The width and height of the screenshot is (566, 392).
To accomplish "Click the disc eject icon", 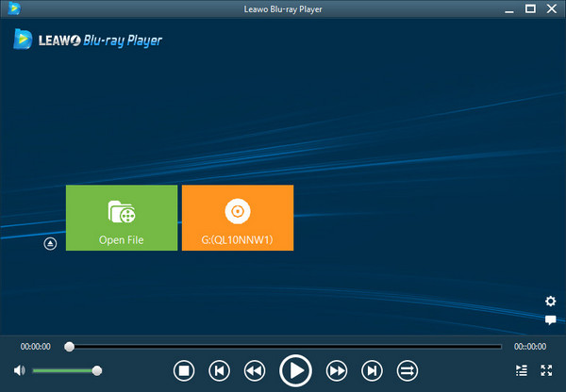I will pos(50,244).
